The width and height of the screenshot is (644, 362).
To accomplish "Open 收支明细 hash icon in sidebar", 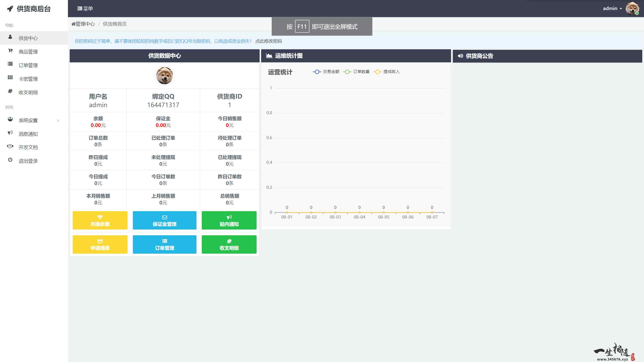I will (x=10, y=92).
